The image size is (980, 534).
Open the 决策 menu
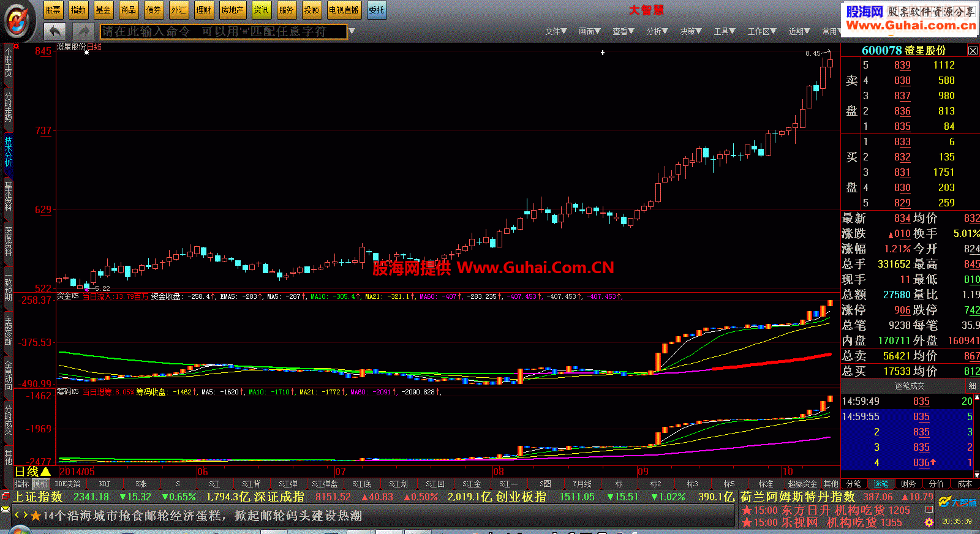(691, 31)
